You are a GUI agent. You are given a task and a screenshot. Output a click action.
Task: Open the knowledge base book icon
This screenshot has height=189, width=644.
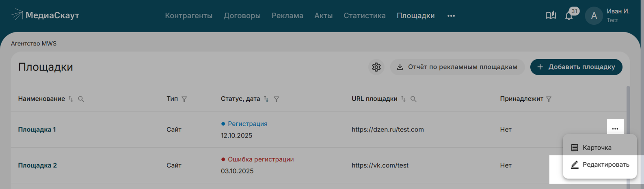551,15
